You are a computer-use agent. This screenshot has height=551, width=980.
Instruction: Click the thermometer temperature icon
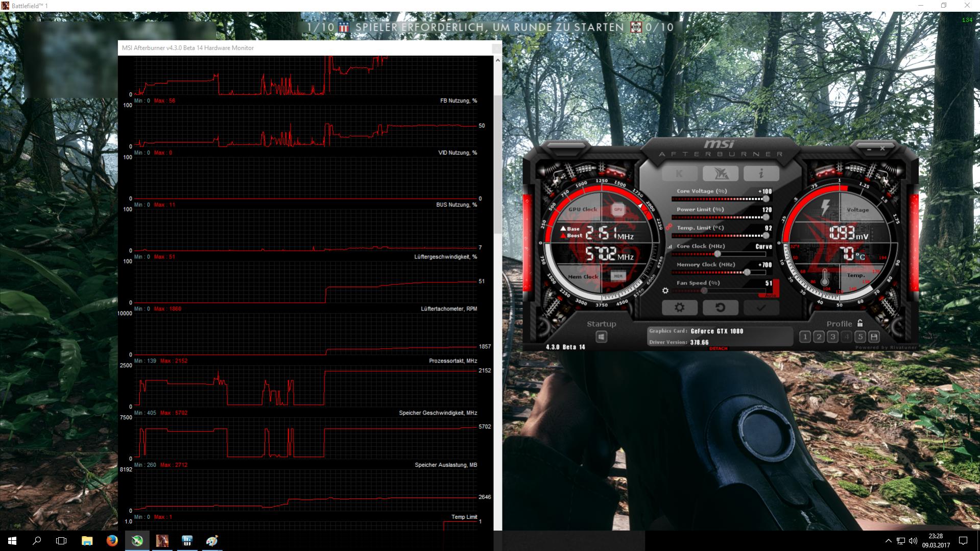[825, 278]
